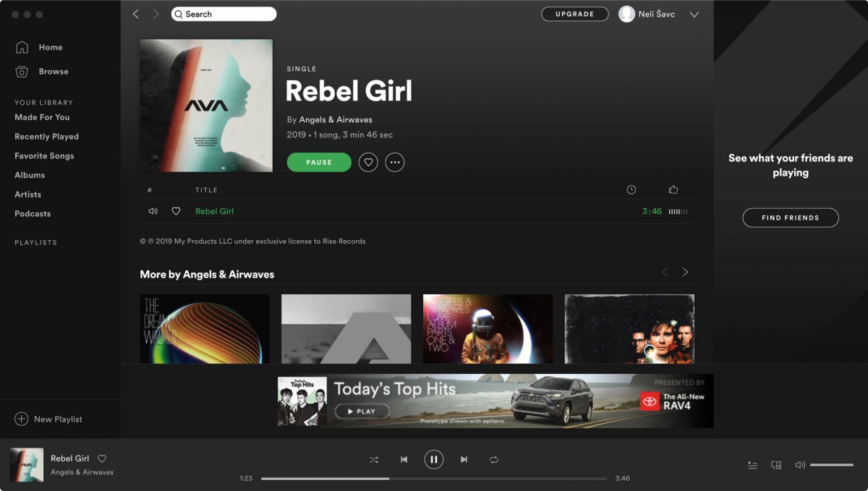Open the Angels & Airwaves artist link
The width and height of the screenshot is (868, 491).
[336, 119]
